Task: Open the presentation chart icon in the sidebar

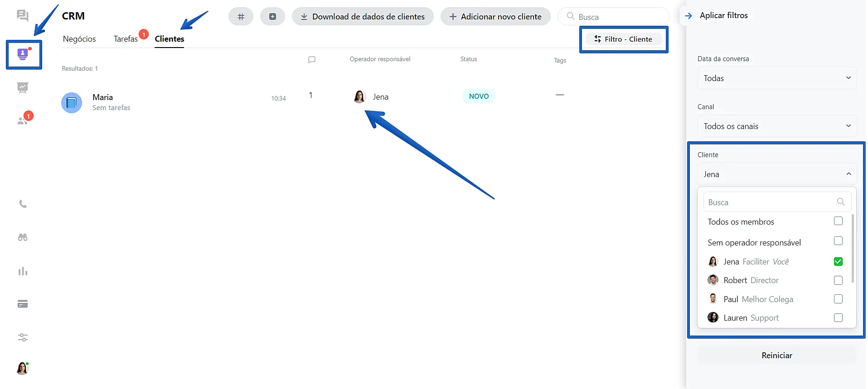Action: pyautogui.click(x=23, y=87)
